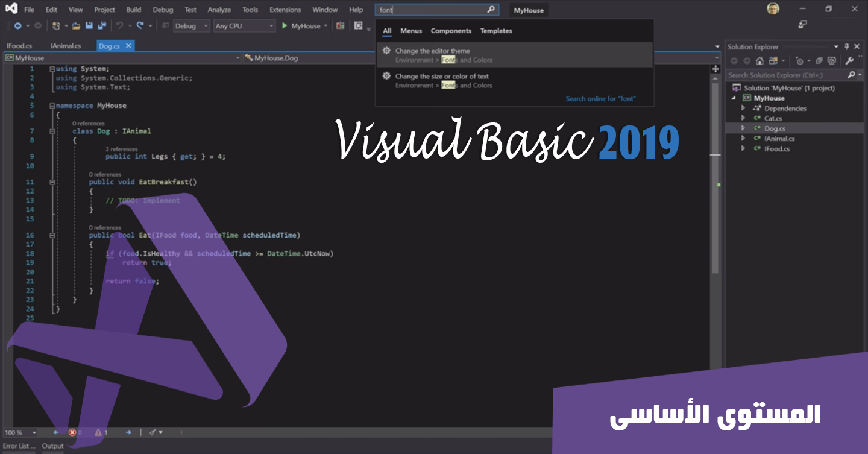The image size is (868, 454).
Task: Click the Visual Studio logo icon
Action: [x=11, y=9]
